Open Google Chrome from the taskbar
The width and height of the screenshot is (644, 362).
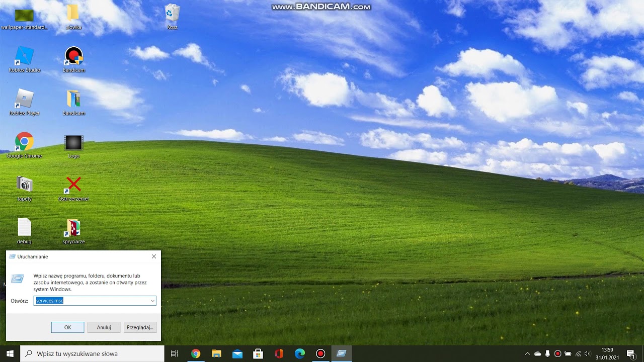pos(196,353)
